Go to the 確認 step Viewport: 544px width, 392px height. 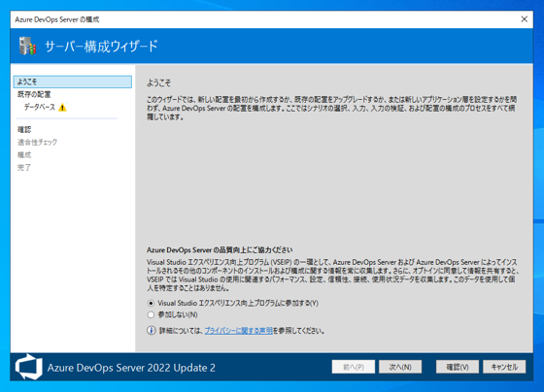click(x=24, y=130)
